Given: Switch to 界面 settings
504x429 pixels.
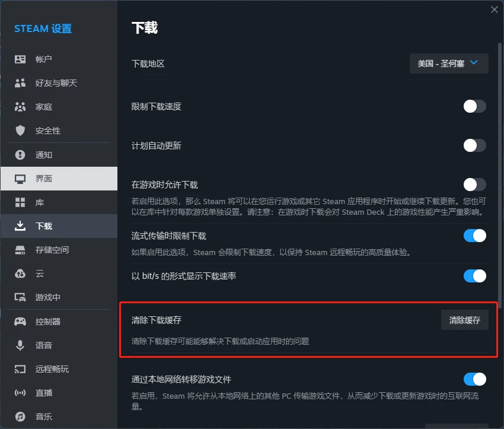Looking at the screenshot, I should pyautogui.click(x=59, y=179).
